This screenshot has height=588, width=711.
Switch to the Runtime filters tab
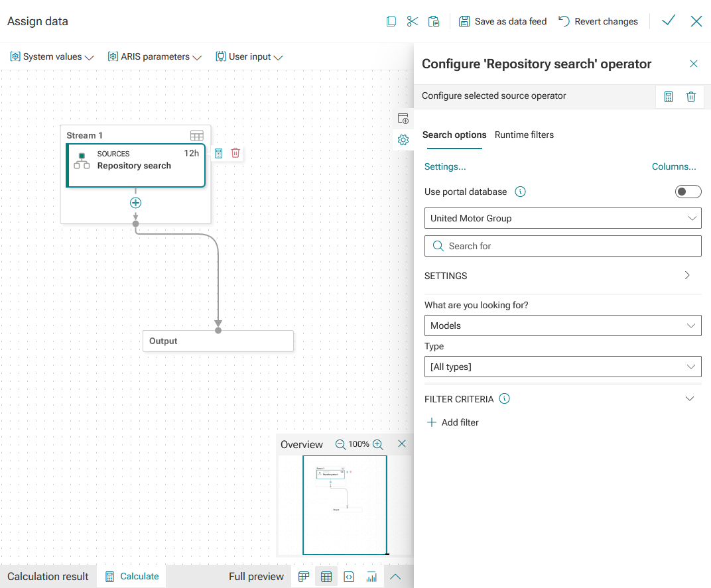click(524, 135)
